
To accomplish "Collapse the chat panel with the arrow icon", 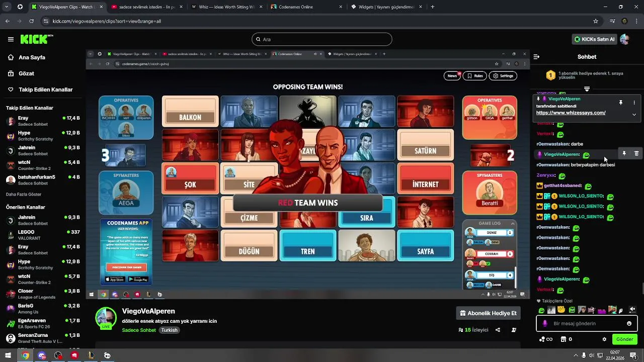I will [x=536, y=57].
